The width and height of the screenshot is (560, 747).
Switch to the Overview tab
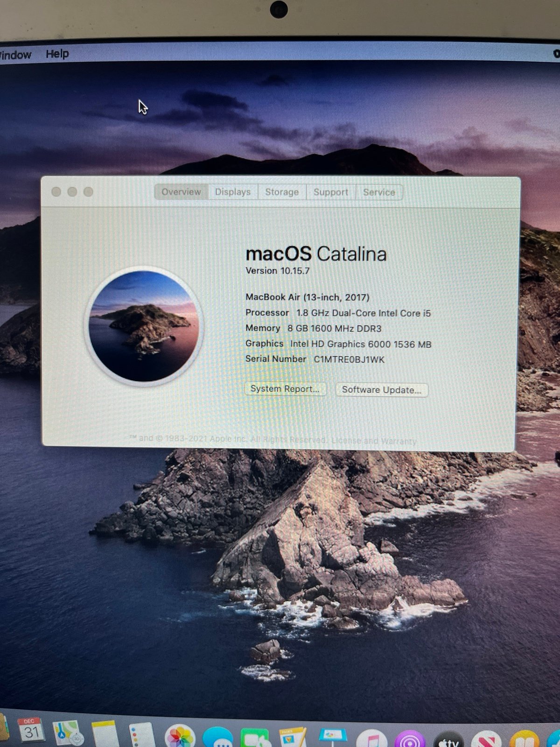coord(181,192)
